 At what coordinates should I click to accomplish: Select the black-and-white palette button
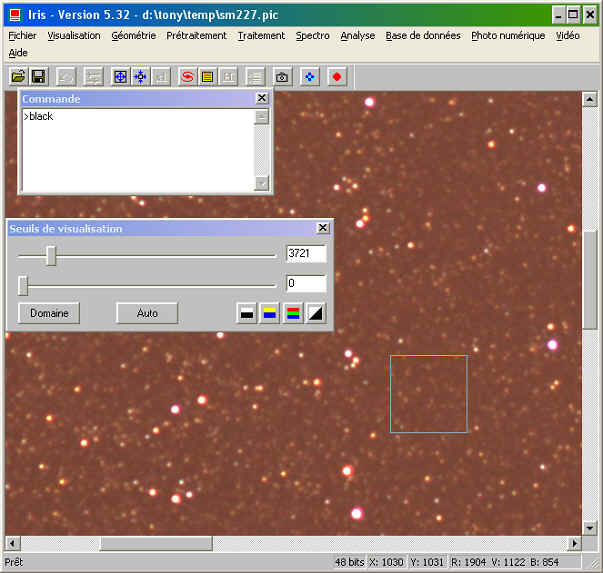point(247,314)
